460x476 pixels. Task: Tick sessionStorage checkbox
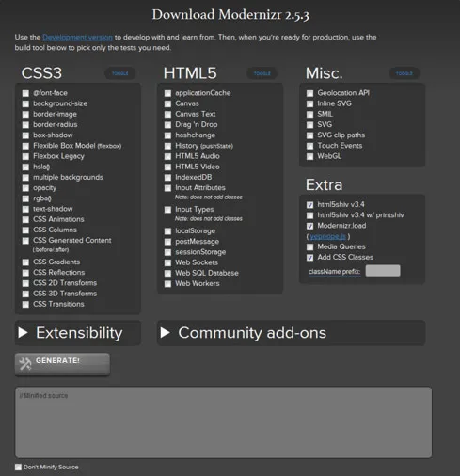coord(167,252)
